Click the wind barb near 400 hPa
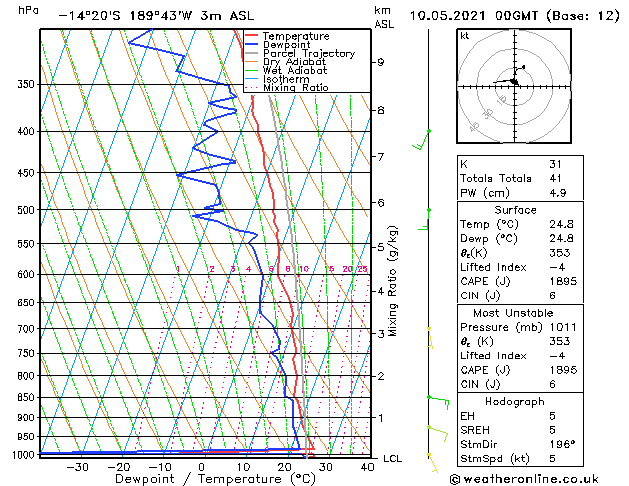The width and height of the screenshot is (629, 486). tap(424, 140)
